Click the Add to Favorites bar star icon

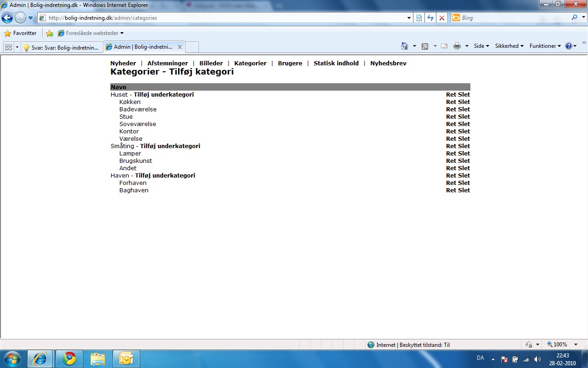pos(50,33)
